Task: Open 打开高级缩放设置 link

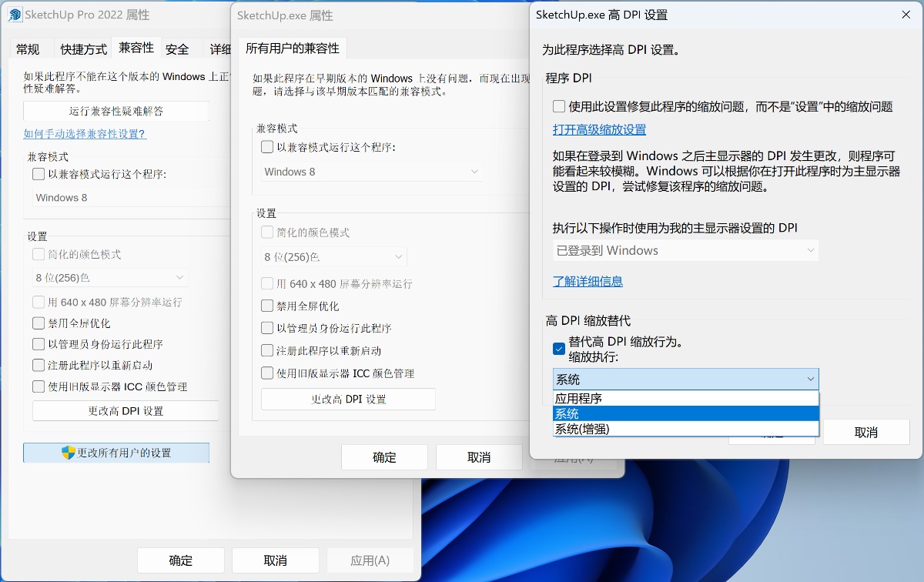Action: pos(599,129)
